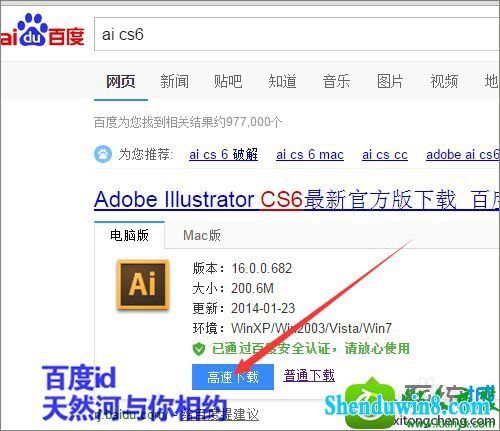Click the 'adobe ai cs6' suggestion link

(x=463, y=155)
